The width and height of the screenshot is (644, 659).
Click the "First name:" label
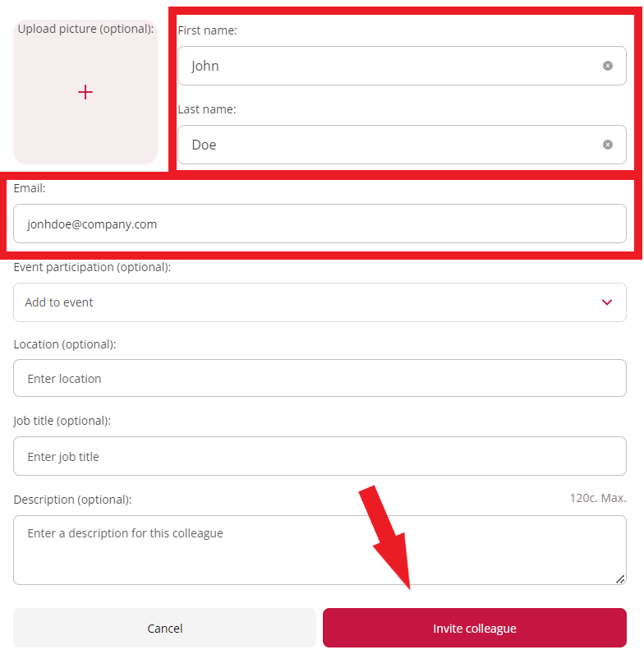[x=207, y=30]
